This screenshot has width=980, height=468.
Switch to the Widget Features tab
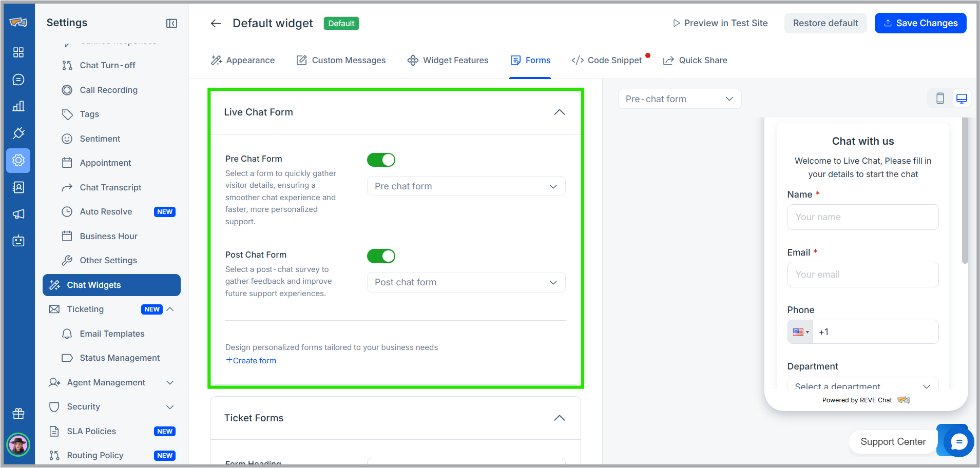pos(448,61)
